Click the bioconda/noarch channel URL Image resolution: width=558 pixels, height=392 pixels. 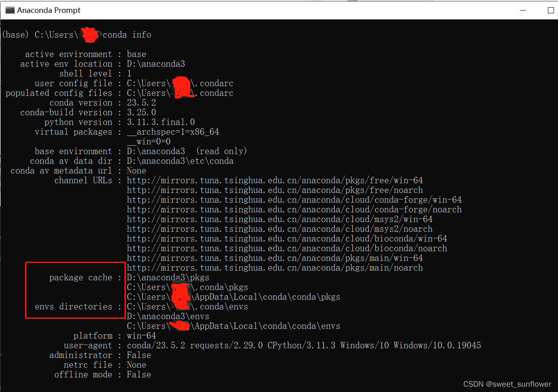click(x=287, y=248)
